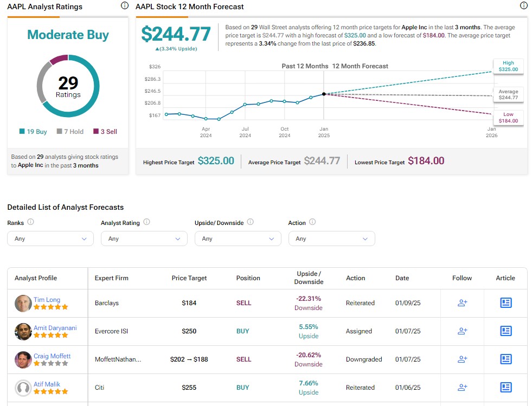
Task: Click info icon next to Upside/Downside filter
Action: click(251, 222)
